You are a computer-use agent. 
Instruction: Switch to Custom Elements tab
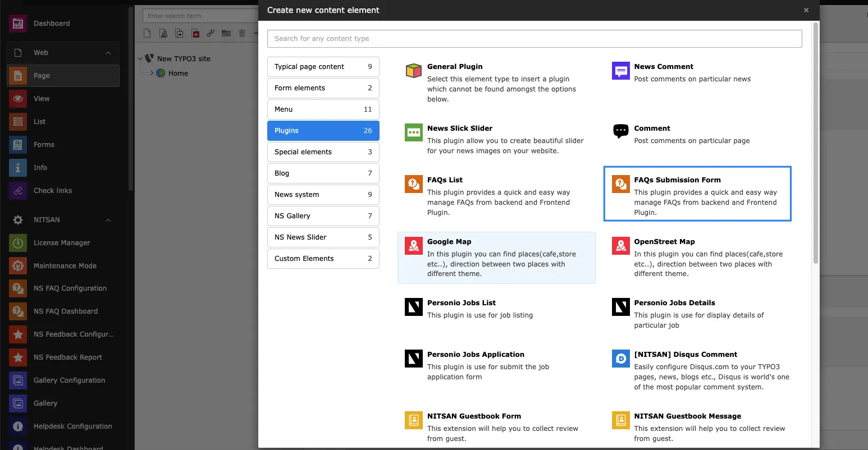click(x=323, y=259)
